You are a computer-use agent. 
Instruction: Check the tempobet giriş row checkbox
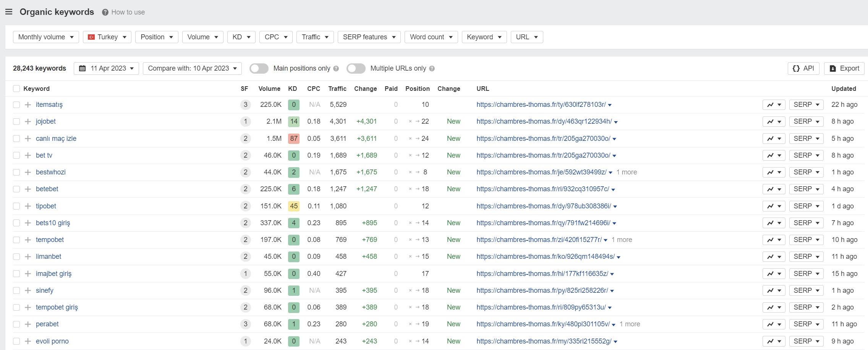[x=16, y=307]
